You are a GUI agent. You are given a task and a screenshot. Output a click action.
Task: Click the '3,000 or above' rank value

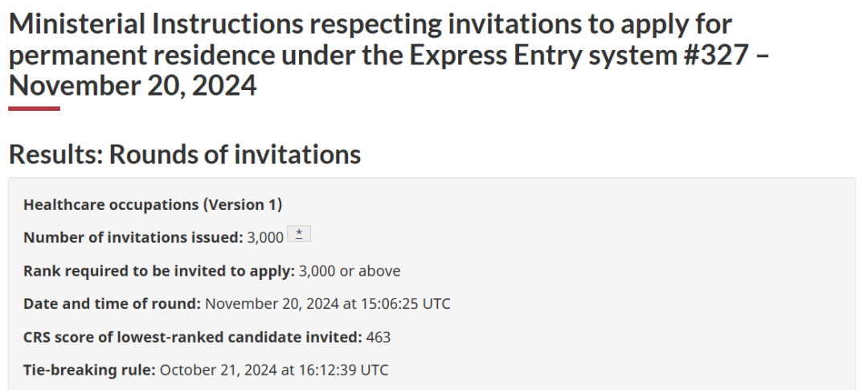(350, 271)
